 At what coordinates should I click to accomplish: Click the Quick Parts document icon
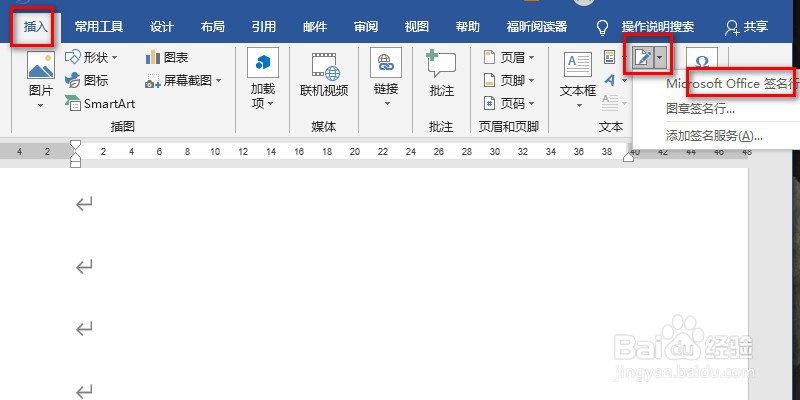(x=610, y=57)
